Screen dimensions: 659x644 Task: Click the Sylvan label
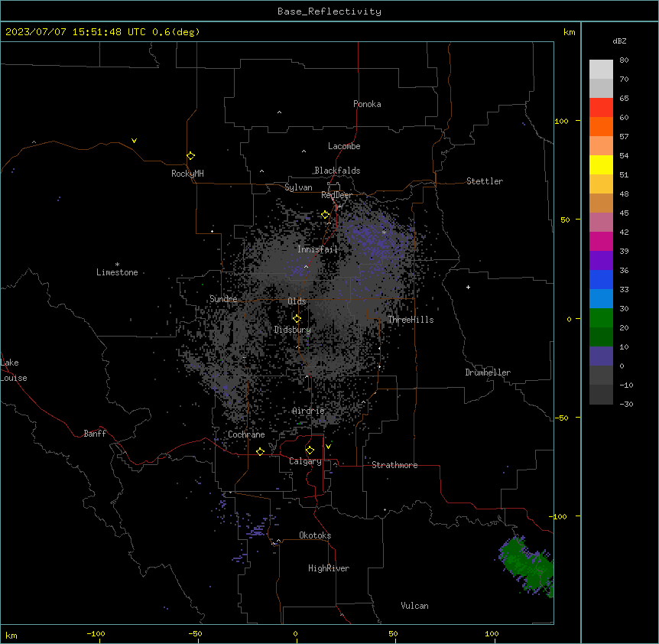pos(298,187)
